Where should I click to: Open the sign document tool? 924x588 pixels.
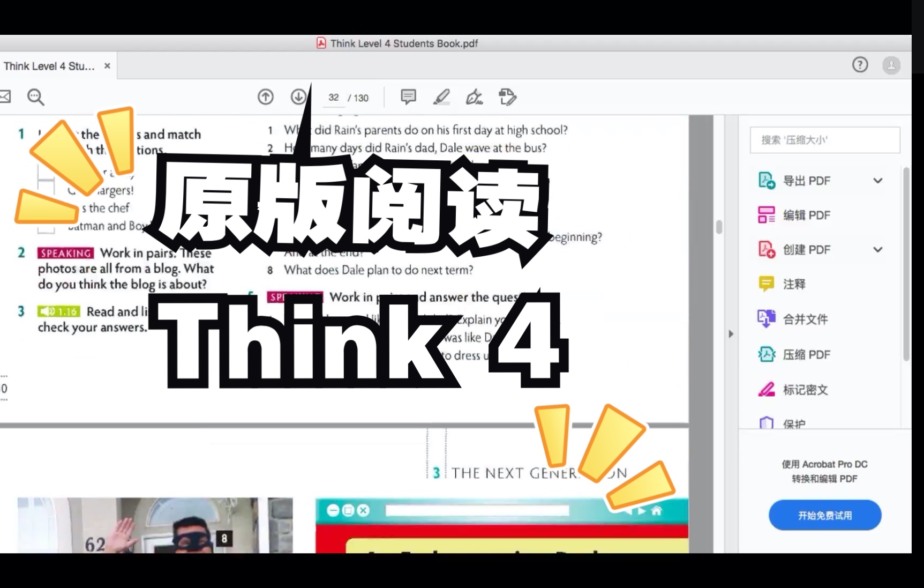coord(474,97)
